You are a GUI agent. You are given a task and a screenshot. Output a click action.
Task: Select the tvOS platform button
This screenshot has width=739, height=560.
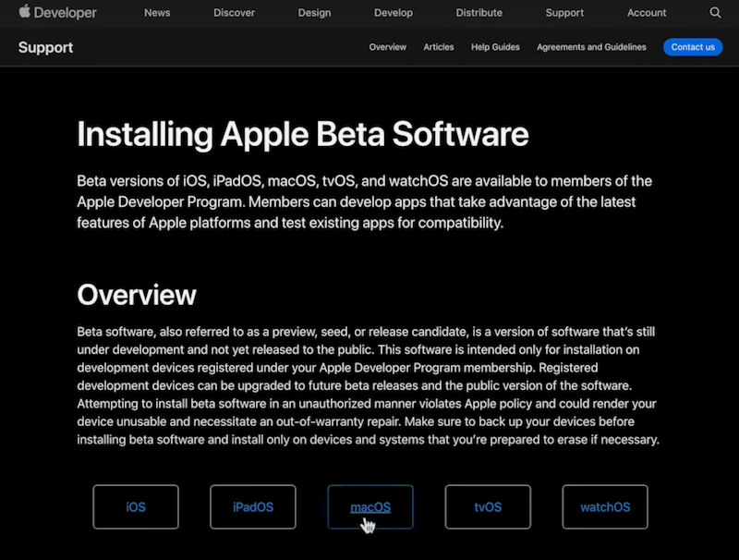tap(488, 507)
